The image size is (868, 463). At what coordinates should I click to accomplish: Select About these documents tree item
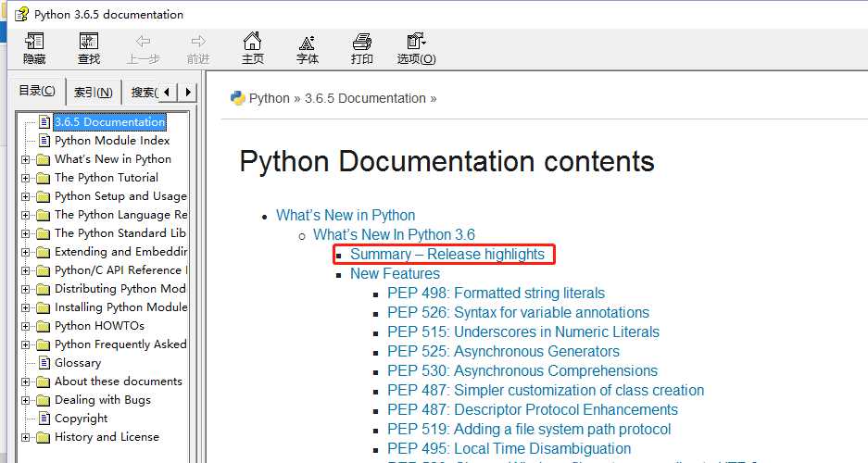(119, 382)
